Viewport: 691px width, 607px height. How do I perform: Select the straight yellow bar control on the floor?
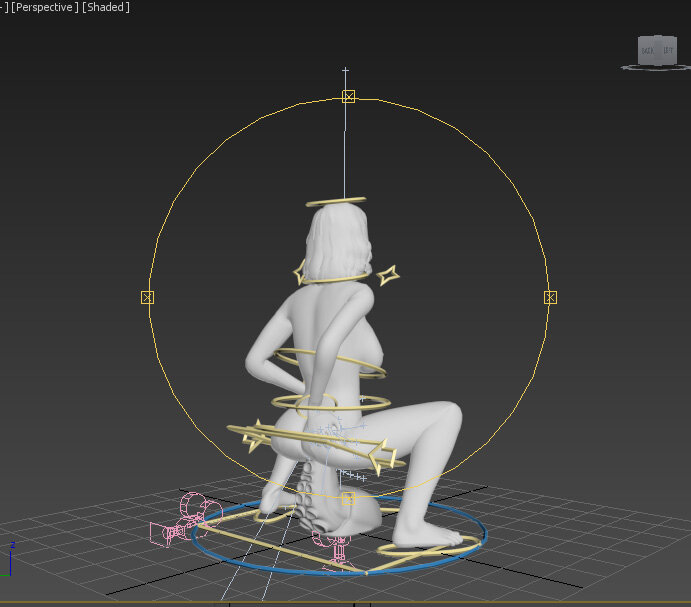pyautogui.click(x=282, y=549)
